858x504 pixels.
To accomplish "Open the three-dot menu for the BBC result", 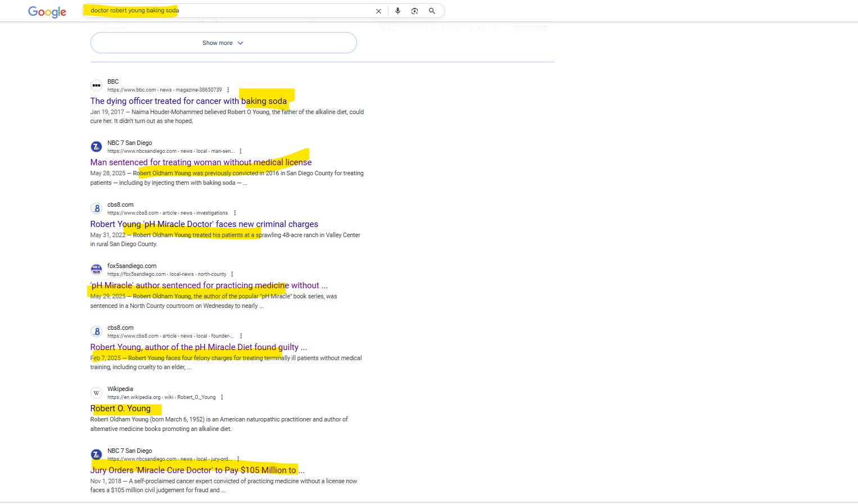I will [228, 90].
